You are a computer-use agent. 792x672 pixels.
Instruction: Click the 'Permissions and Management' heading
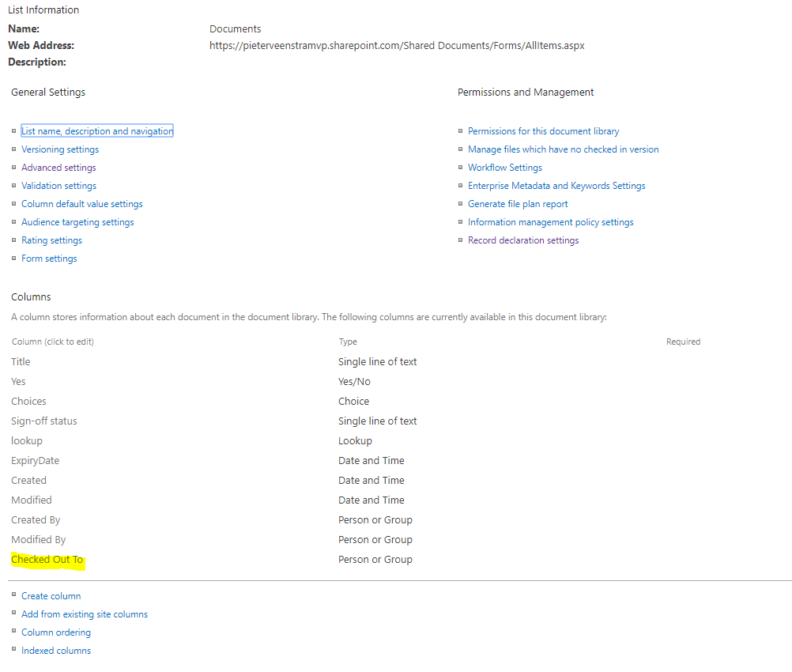pyautogui.click(x=526, y=92)
